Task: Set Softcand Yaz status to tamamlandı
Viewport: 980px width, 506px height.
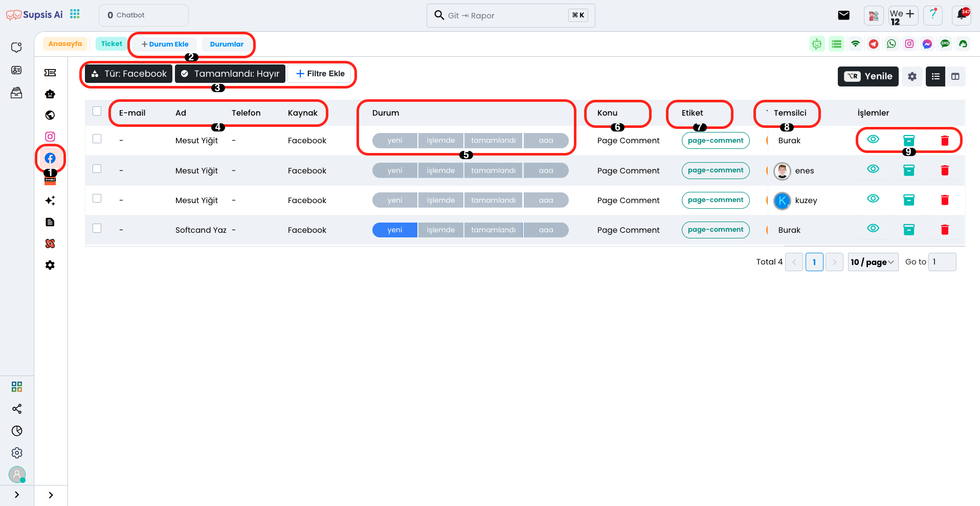Action: (x=494, y=230)
